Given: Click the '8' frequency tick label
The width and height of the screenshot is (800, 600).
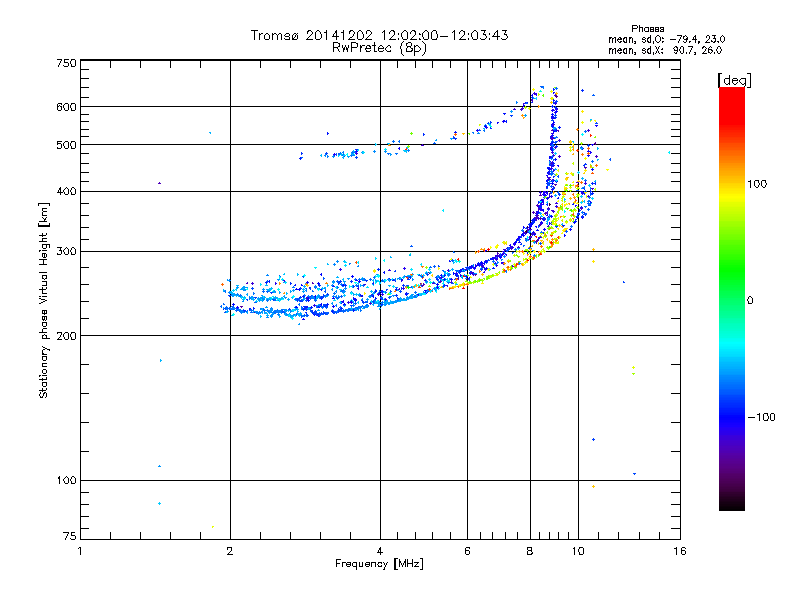Looking at the screenshot, I should coord(530,551).
